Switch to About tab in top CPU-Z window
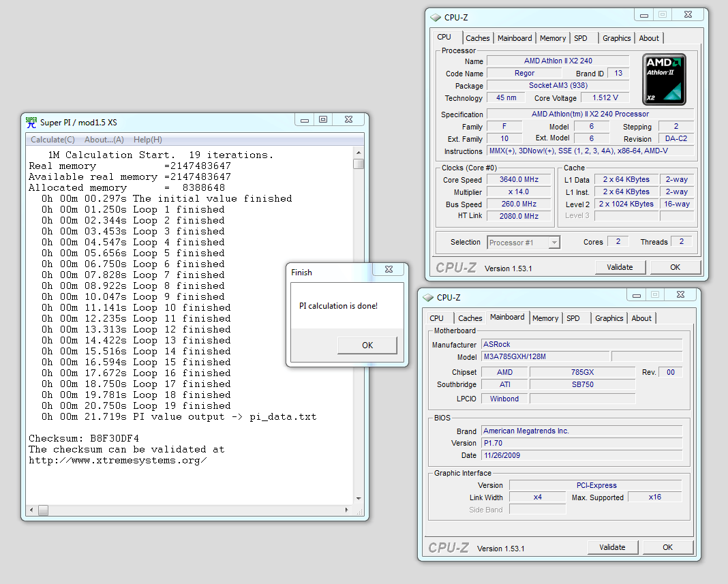This screenshot has width=728, height=584. click(x=649, y=39)
